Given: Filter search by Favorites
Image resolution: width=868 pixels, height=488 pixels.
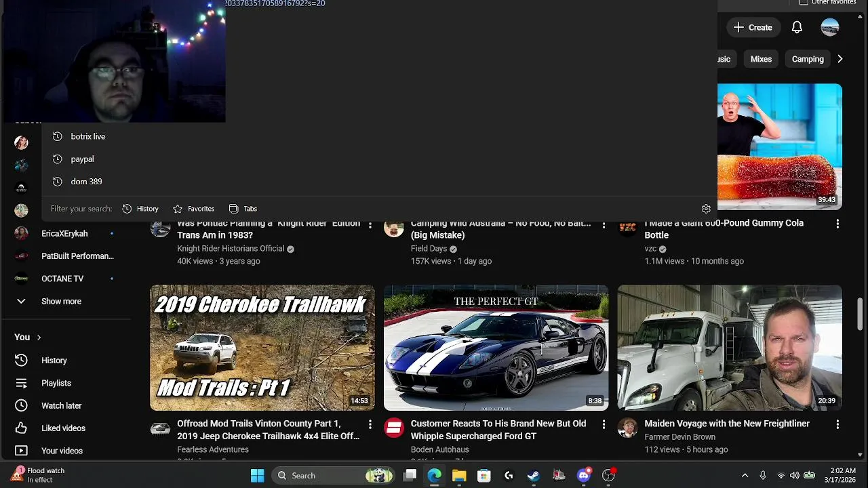Looking at the screenshot, I should [x=194, y=209].
